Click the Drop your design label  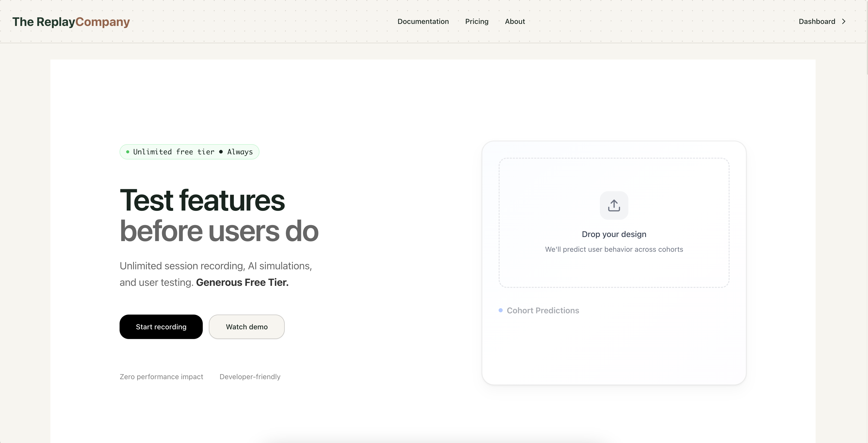[614, 234]
